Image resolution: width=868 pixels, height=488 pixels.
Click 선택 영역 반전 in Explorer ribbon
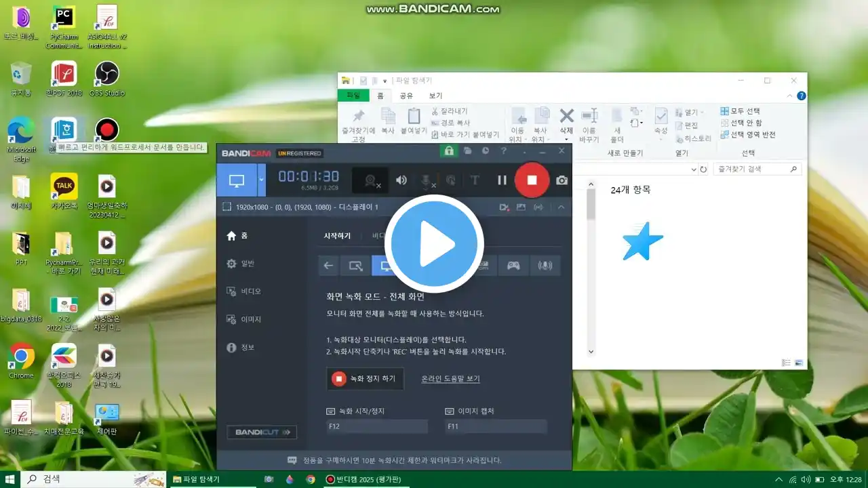pyautogui.click(x=748, y=135)
